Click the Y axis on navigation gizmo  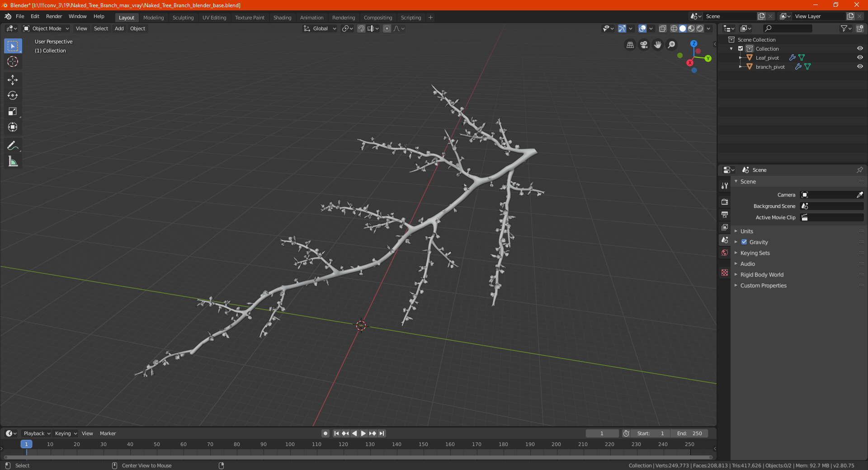tap(708, 58)
